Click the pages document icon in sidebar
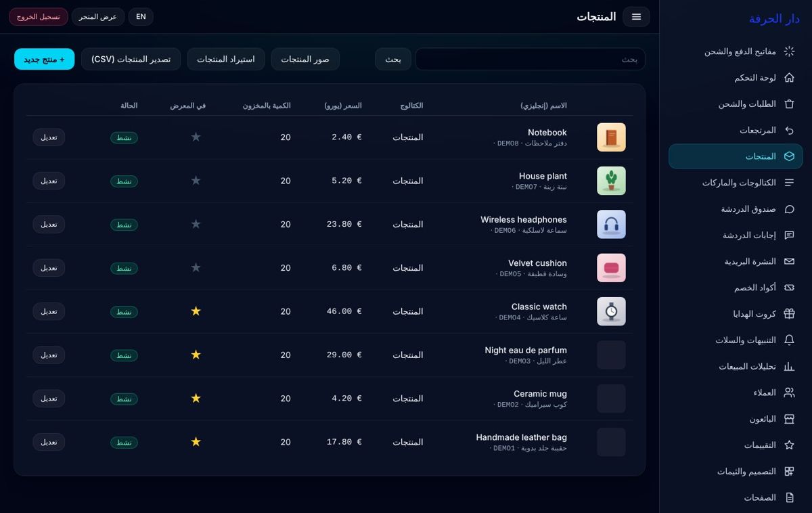Viewport: 812px width, 513px height. coord(789,497)
